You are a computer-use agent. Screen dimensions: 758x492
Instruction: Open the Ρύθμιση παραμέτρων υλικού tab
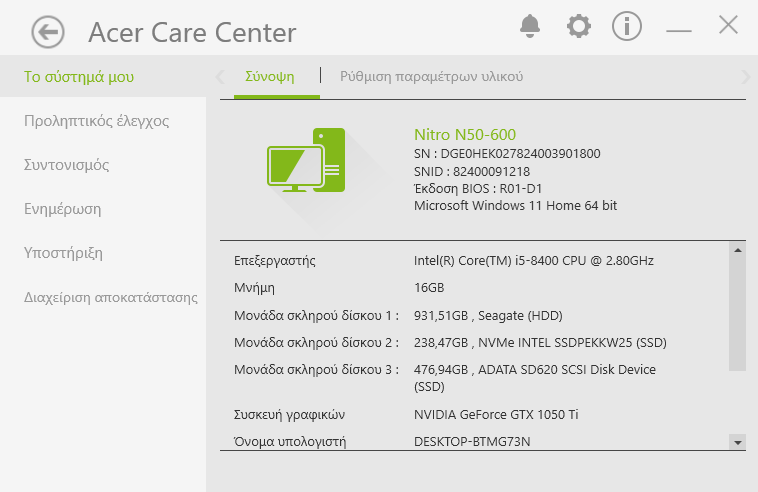click(x=431, y=76)
